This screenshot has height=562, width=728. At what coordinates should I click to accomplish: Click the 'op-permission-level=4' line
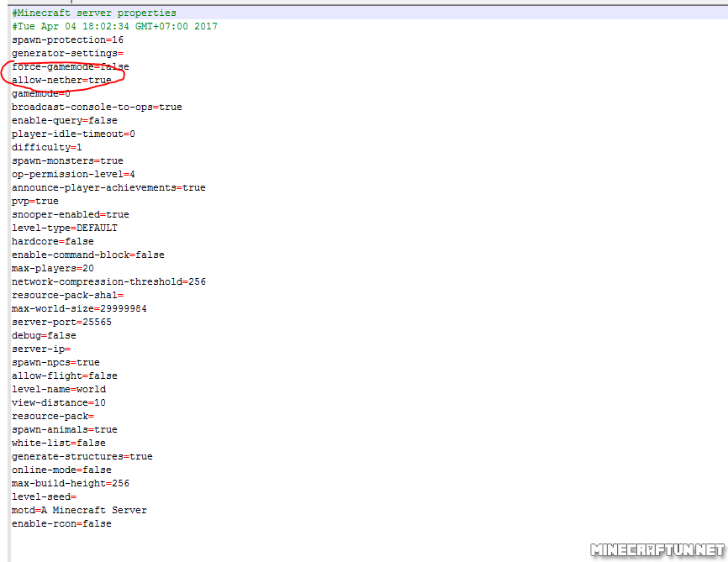tap(73, 175)
